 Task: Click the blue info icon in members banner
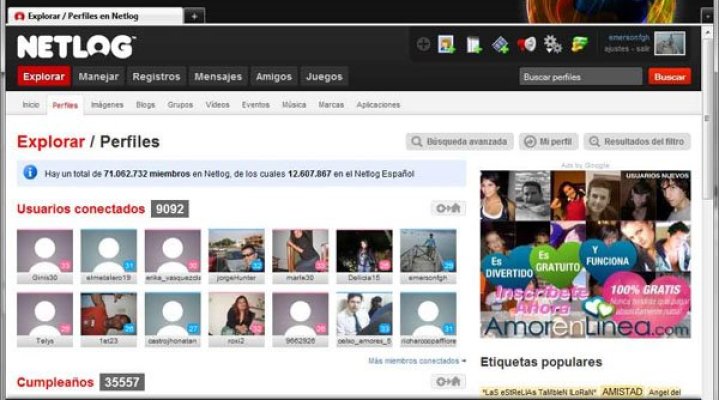tap(30, 173)
